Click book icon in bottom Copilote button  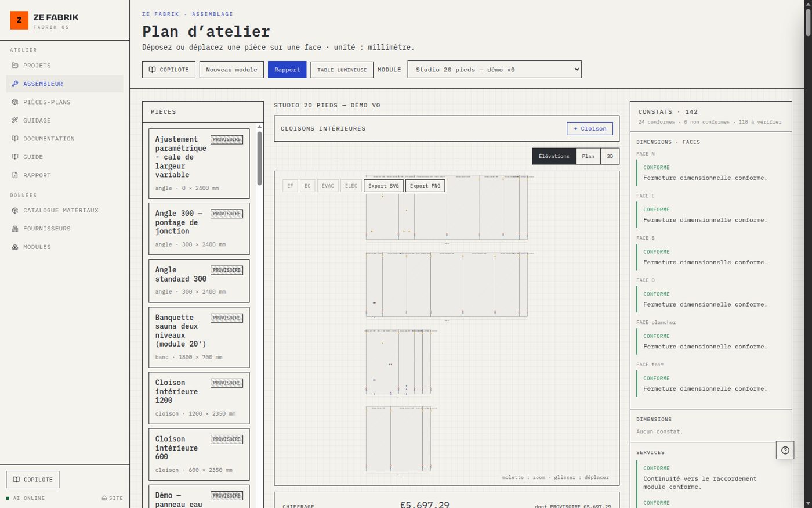(x=16, y=480)
